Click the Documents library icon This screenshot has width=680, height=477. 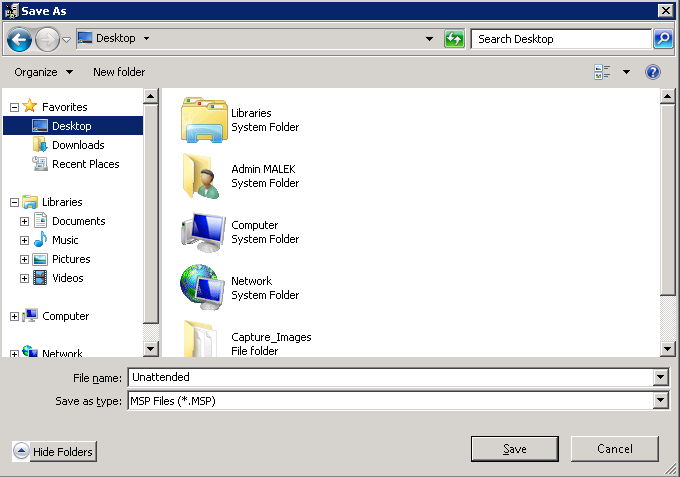coord(40,220)
